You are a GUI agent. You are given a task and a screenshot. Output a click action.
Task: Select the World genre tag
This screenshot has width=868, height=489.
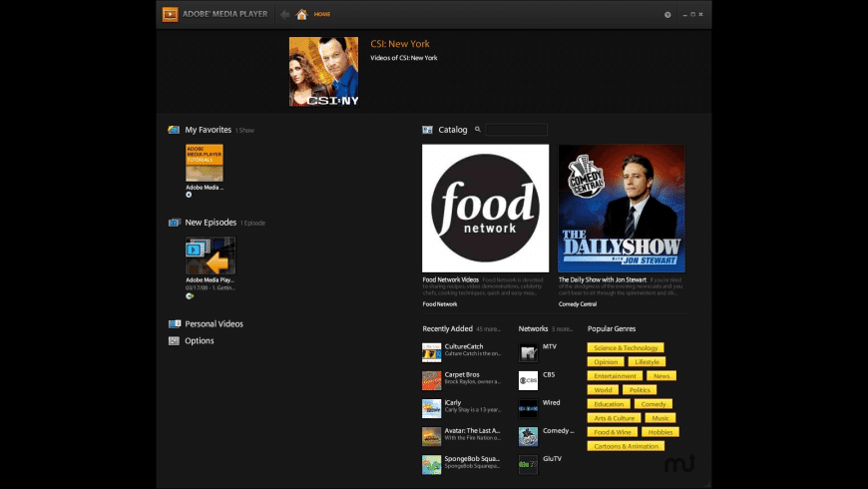pos(603,390)
